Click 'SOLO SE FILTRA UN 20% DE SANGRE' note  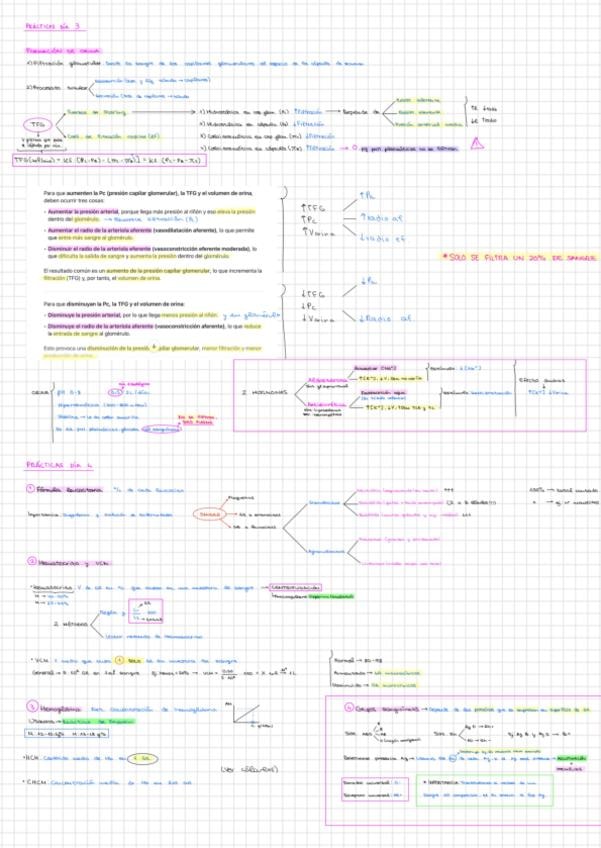pyautogui.click(x=518, y=258)
